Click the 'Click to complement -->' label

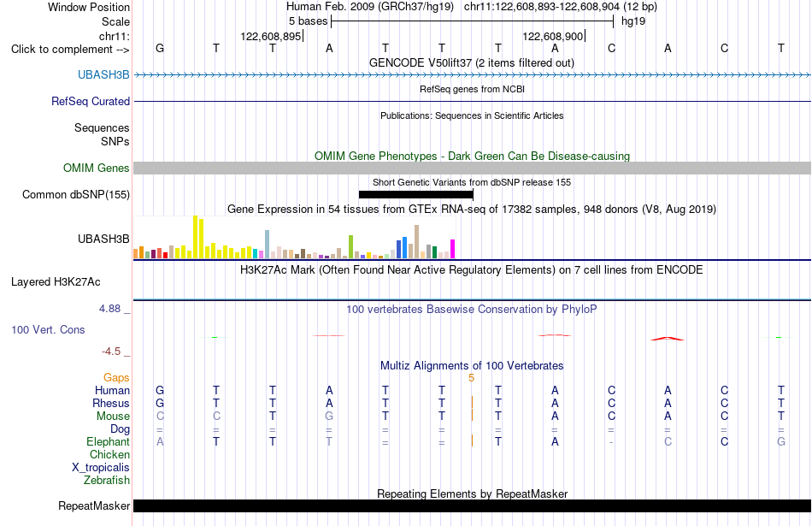point(70,50)
